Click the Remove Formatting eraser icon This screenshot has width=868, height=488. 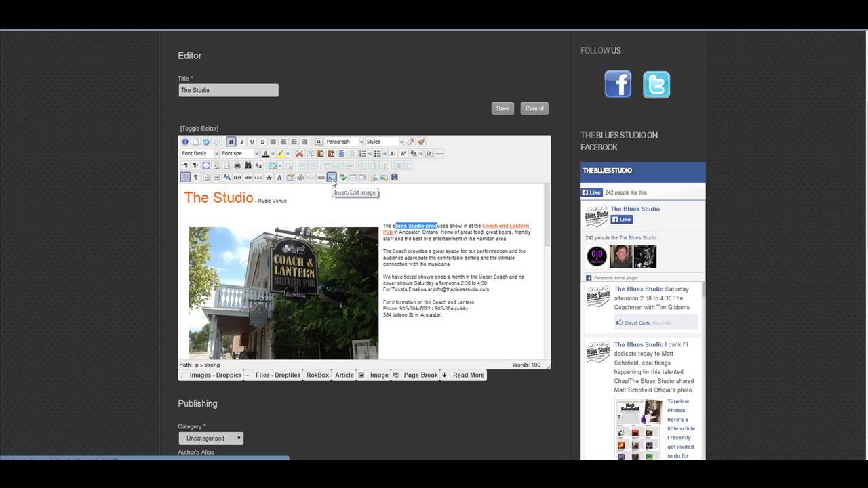coord(410,142)
